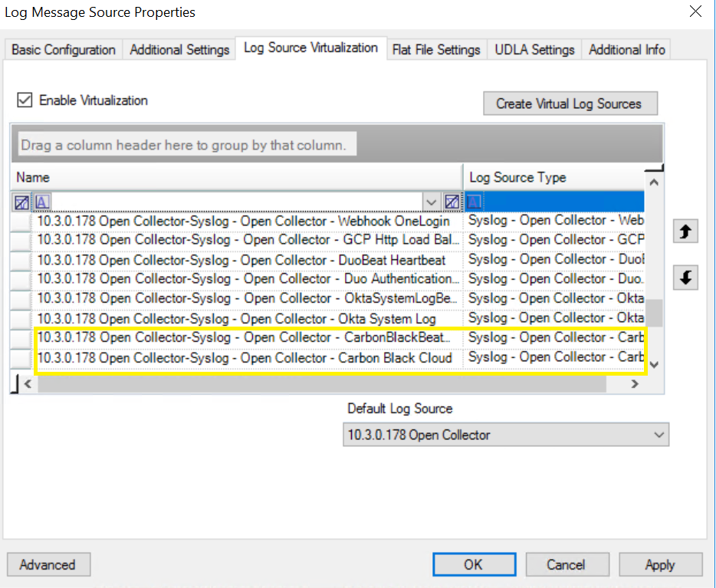Click the horizontal scrollbar right arrow
Screen dimensions: 716x588
click(635, 384)
